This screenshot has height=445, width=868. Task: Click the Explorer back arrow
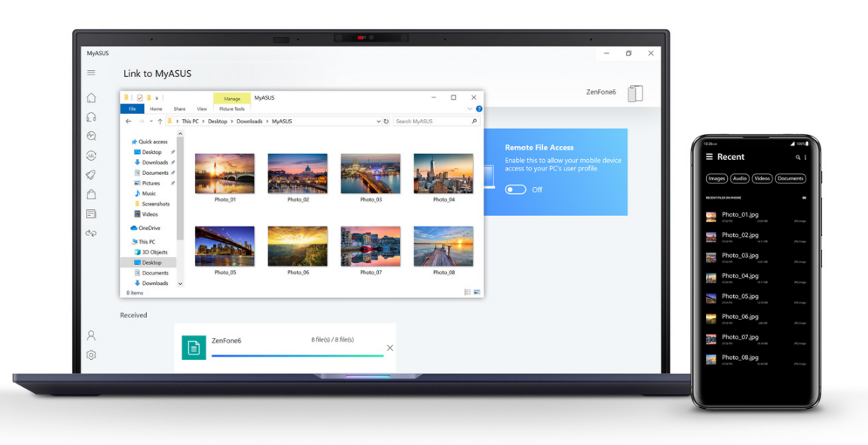coord(128,121)
